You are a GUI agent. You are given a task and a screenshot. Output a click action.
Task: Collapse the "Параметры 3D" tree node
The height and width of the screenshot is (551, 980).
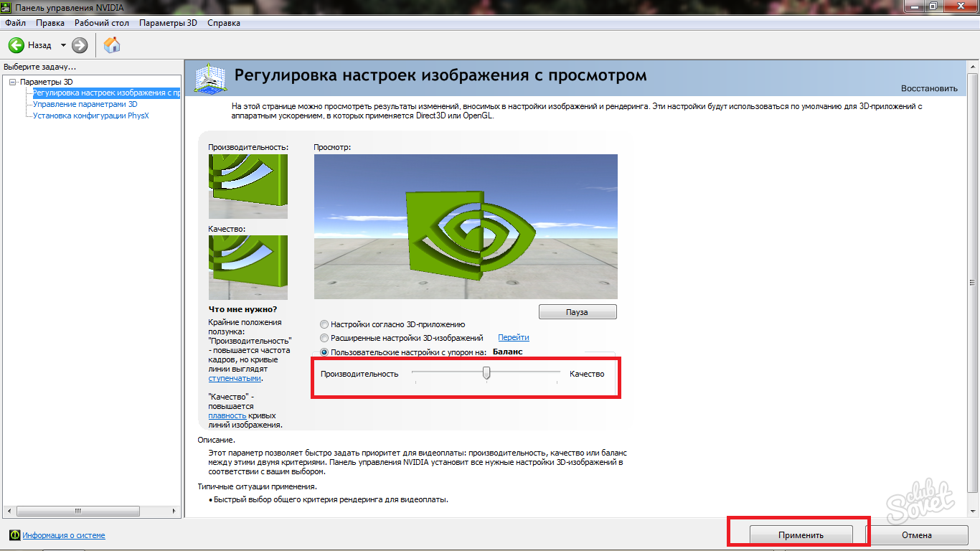point(12,82)
